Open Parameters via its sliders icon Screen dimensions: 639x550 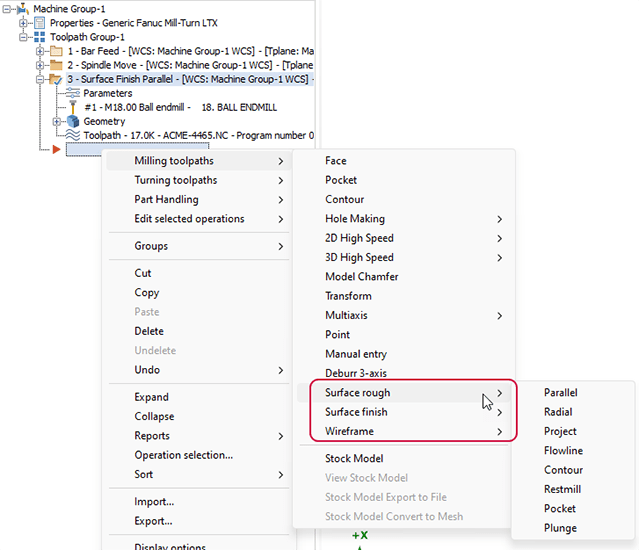(73, 93)
